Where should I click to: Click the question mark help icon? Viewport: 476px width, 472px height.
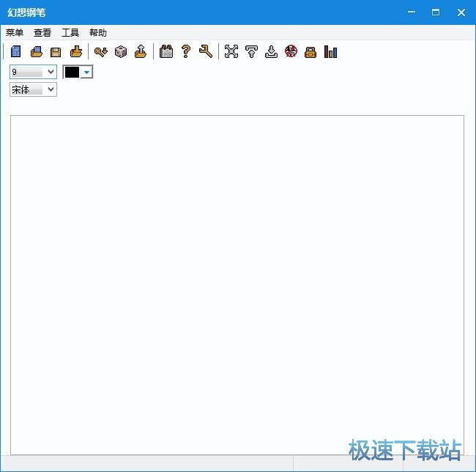(x=186, y=51)
